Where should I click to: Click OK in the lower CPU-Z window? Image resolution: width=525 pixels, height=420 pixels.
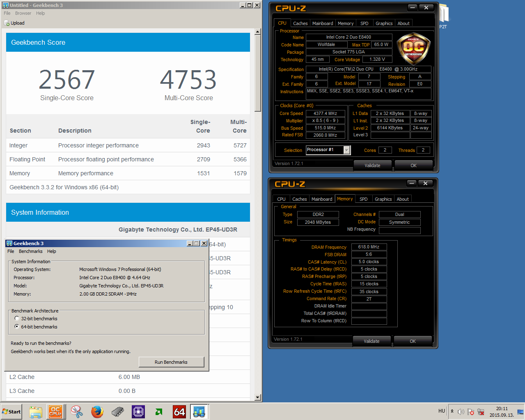(x=413, y=341)
